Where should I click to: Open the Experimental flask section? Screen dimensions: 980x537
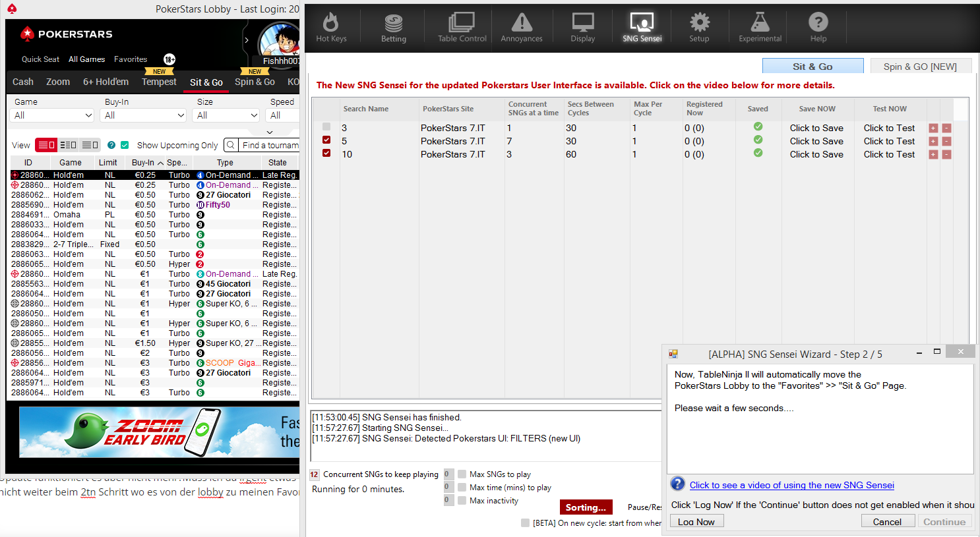point(760,27)
